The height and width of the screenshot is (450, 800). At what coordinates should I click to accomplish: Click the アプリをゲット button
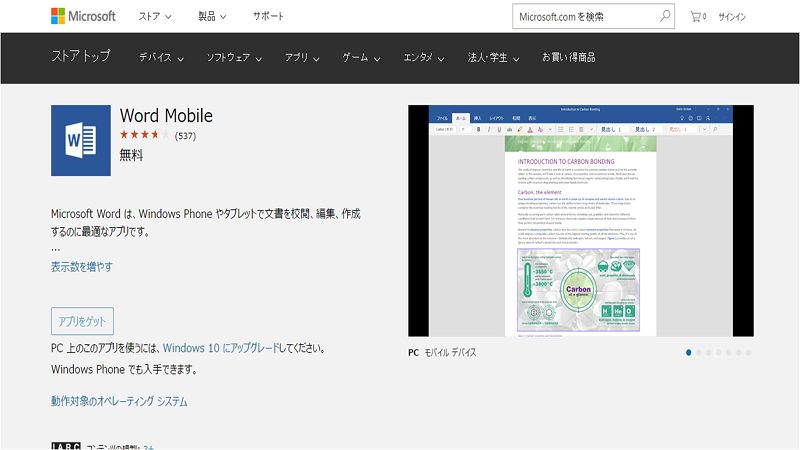pos(82,321)
